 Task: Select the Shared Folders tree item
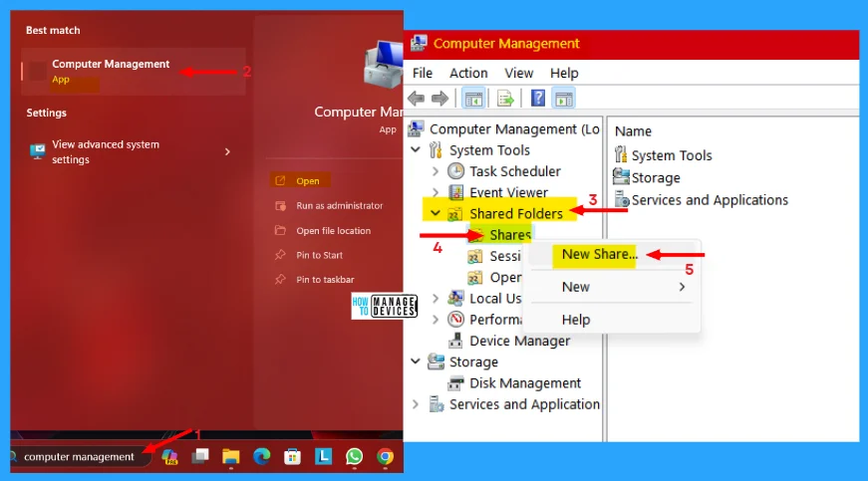[516, 213]
